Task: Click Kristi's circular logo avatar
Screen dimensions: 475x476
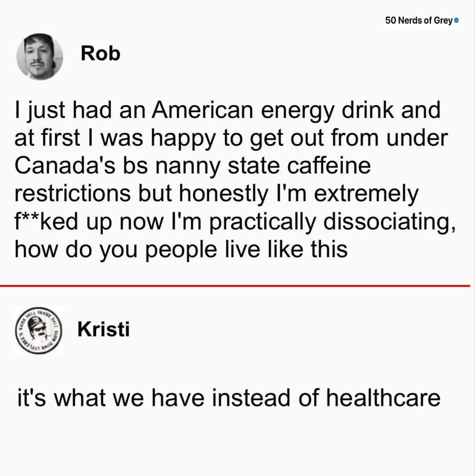Action: point(38,330)
